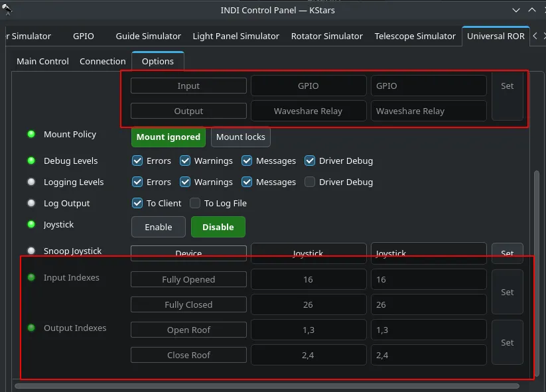This screenshot has width=546, height=392.
Task: Click the read-only Close Roof value 2,4
Action: (x=308, y=355)
